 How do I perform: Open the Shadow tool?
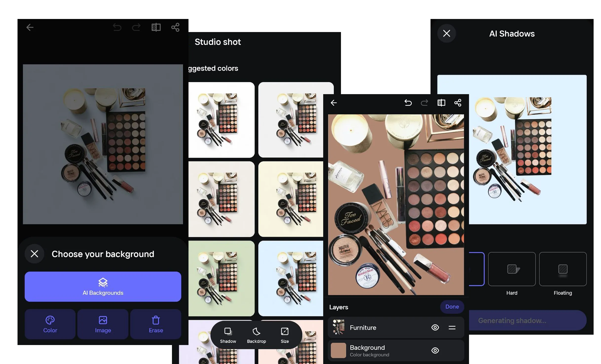pos(228,335)
